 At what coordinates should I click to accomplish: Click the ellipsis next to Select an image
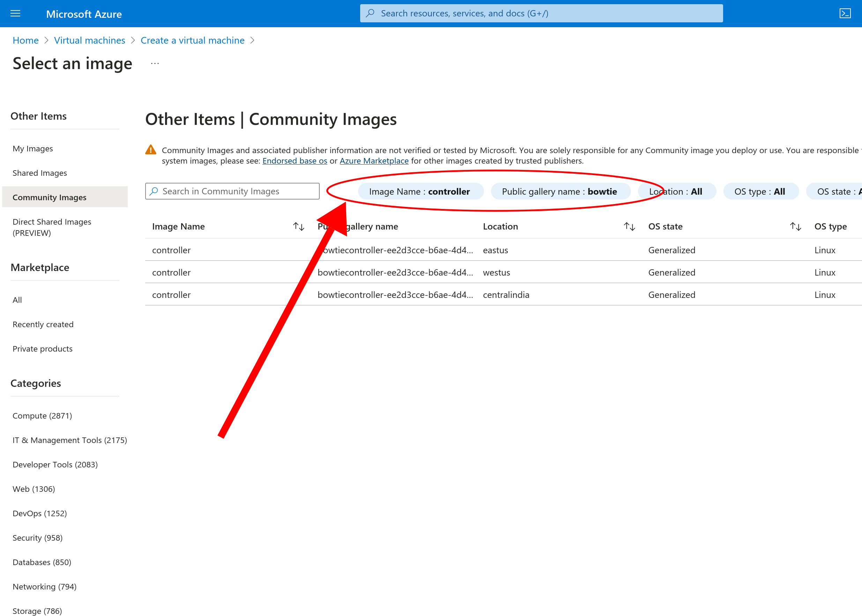click(155, 63)
